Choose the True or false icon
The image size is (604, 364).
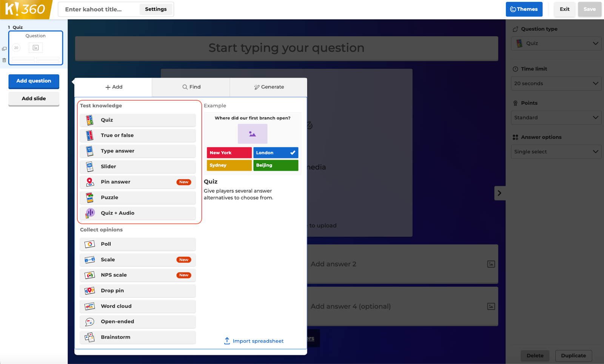coord(89,136)
